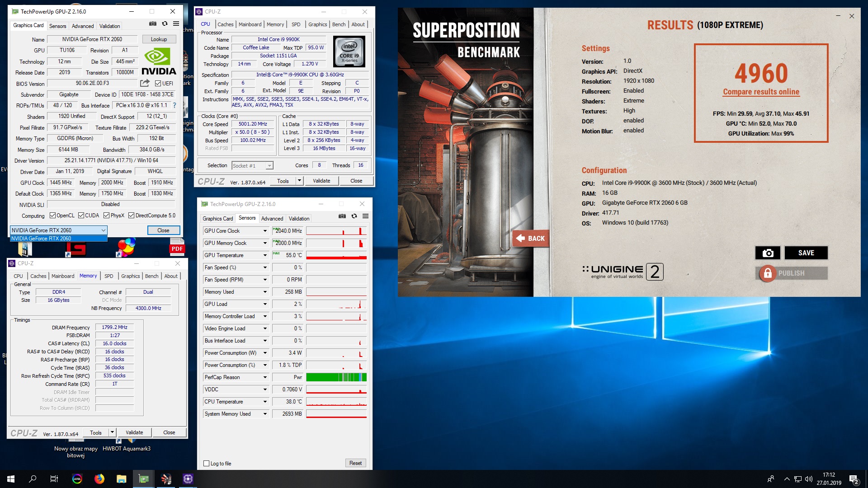The height and width of the screenshot is (488, 868).
Task: Open Tools dropdown arrow in CPU-Z CPU window
Action: [299, 181]
